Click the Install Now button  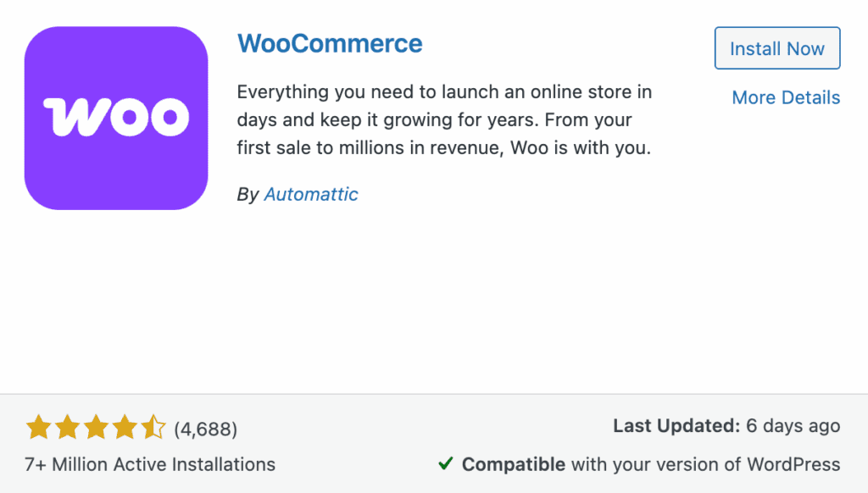[x=777, y=48]
